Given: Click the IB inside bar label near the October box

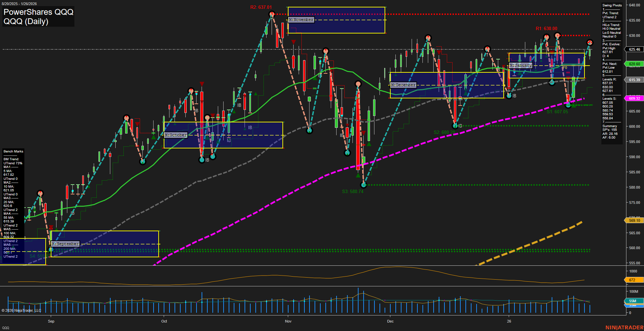Looking at the screenshot, I should point(250,127).
